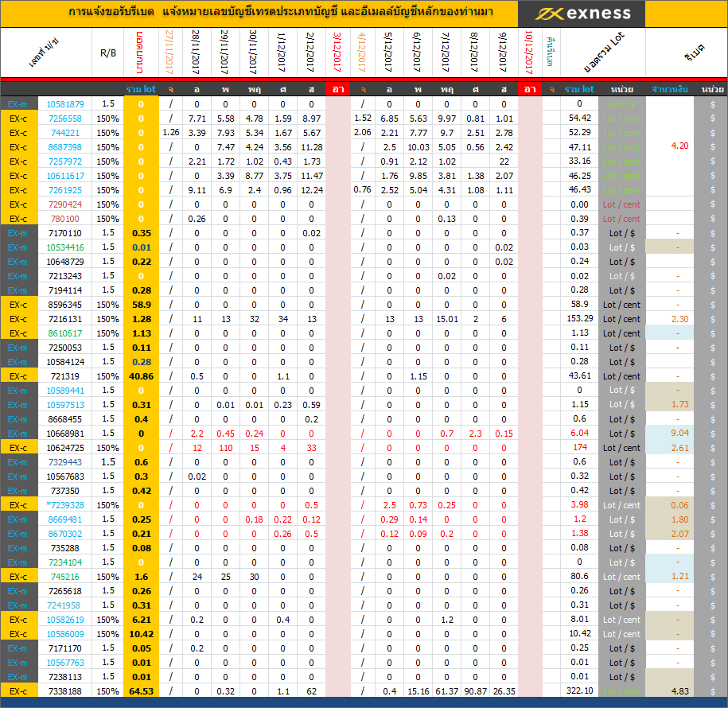This screenshot has height=708, width=728.
Task: Select the 322.10 total lot cell
Action: (x=579, y=691)
